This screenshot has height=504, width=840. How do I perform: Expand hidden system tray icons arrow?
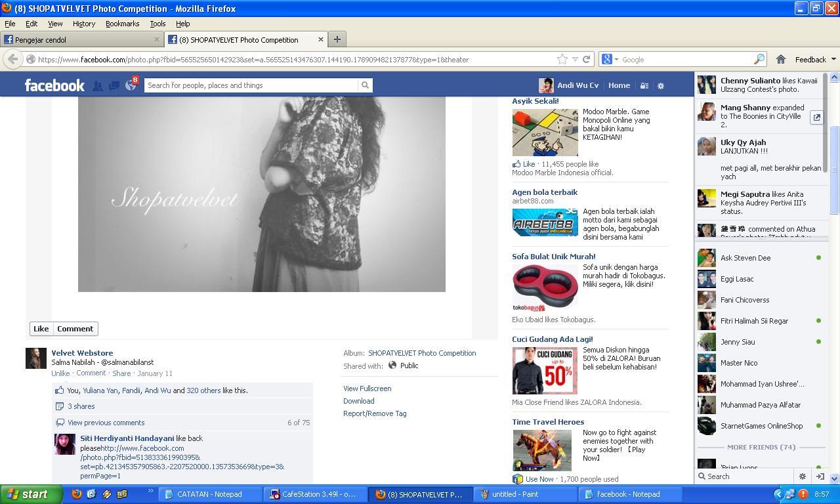coord(779,494)
